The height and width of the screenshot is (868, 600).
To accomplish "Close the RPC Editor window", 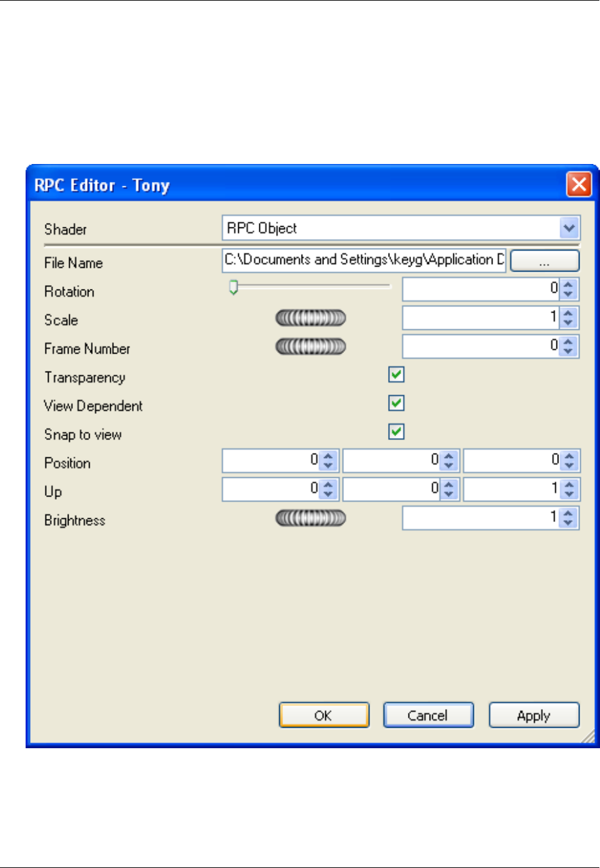I will coord(579,184).
